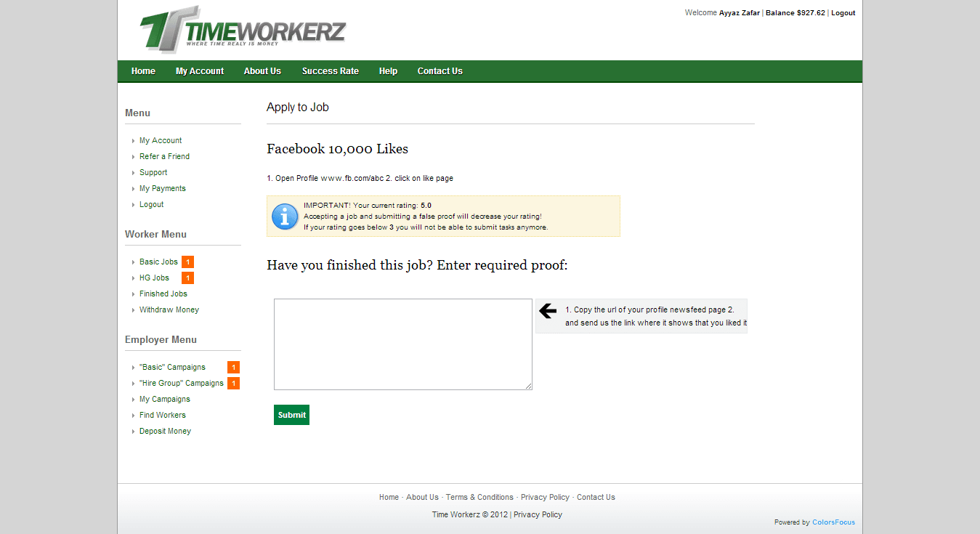Open HG Jobs in Worker Menu

(x=154, y=278)
